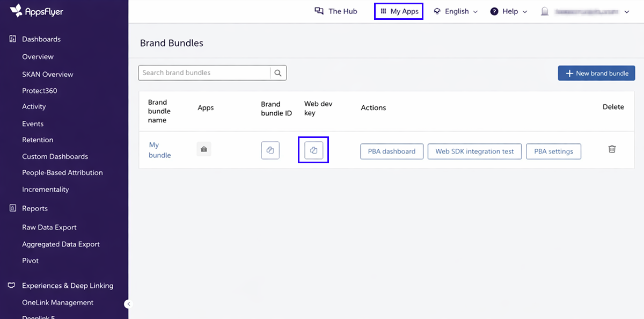The height and width of the screenshot is (319, 644).
Task: Focus the Search brand bundles field
Action: coord(204,73)
